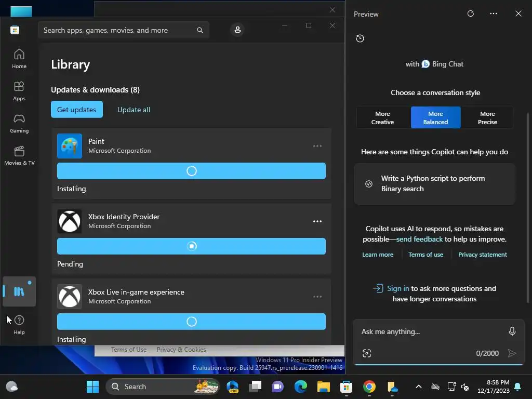532x399 pixels.
Task: Click Terms of Use in background window
Action: click(x=129, y=350)
